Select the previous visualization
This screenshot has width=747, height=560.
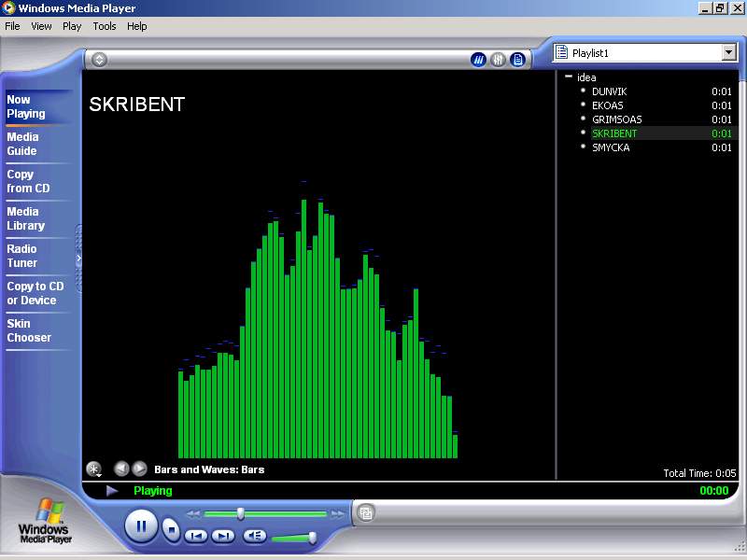click(x=121, y=469)
